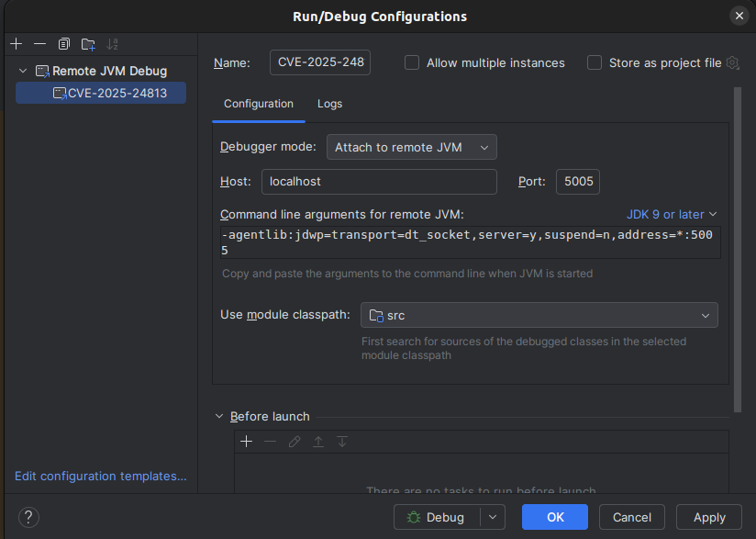
Task: Enable Allow multiple instances checkbox
Action: tap(412, 63)
